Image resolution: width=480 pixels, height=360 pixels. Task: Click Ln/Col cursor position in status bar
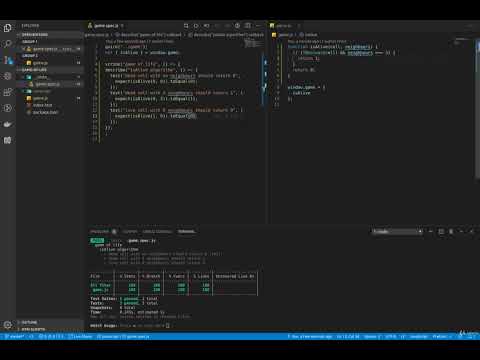[348, 336]
